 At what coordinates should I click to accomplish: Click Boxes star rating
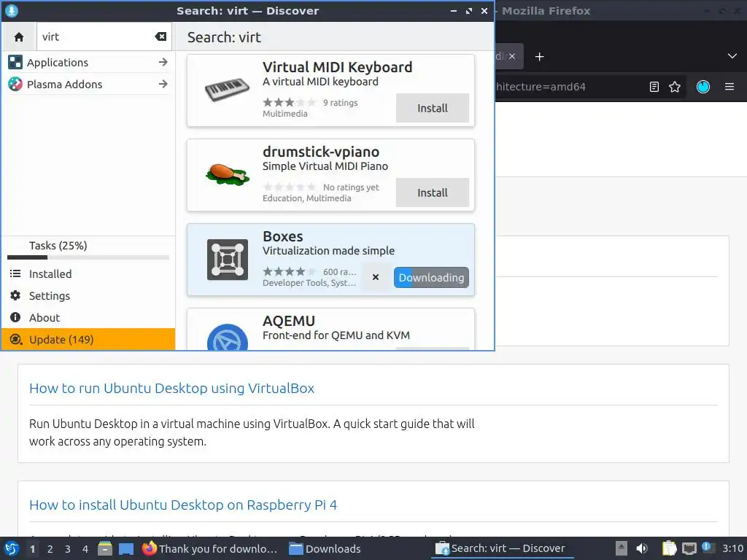[289, 271]
